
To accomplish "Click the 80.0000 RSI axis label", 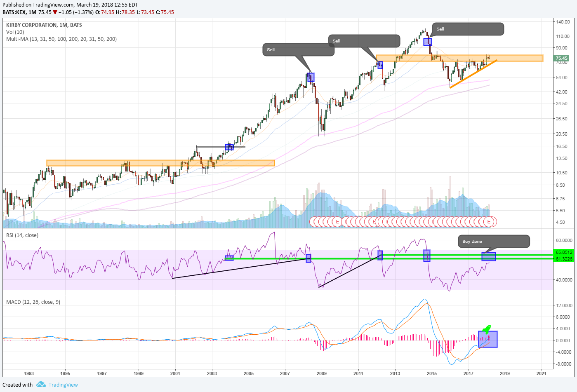I will tap(564, 240).
